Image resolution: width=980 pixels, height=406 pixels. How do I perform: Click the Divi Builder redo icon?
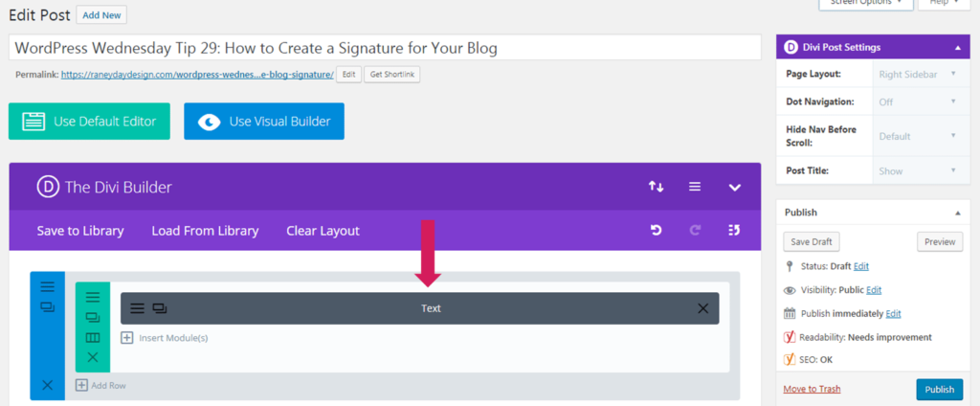coord(695,231)
